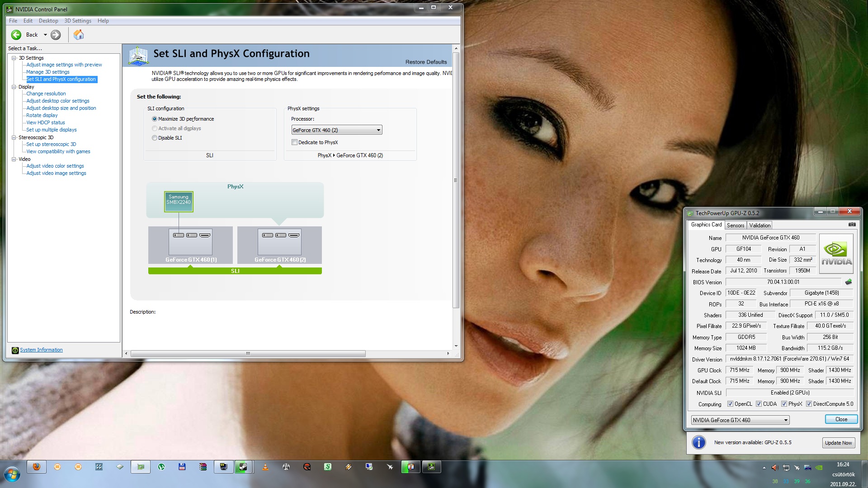
Task: Open PhysX Processor dropdown
Action: click(337, 130)
